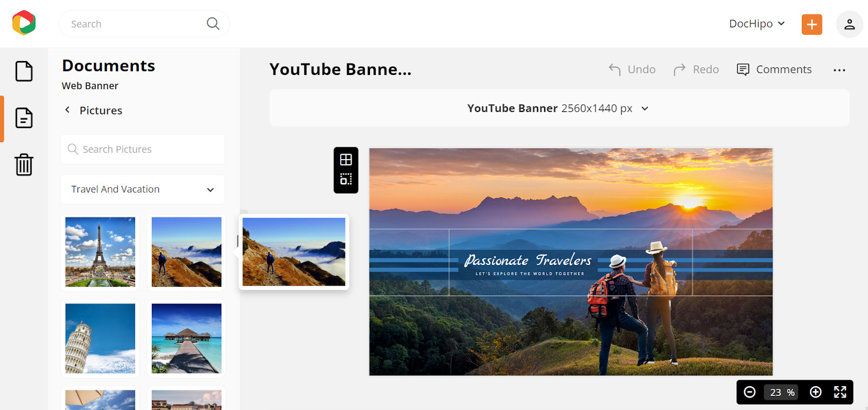
Task: Click the search magnifier icon in top bar
Action: pyautogui.click(x=213, y=23)
